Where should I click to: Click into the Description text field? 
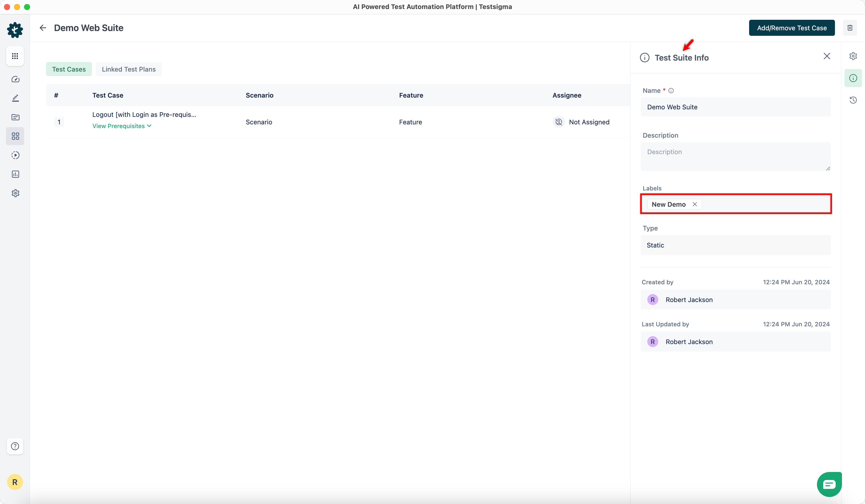[x=735, y=157]
